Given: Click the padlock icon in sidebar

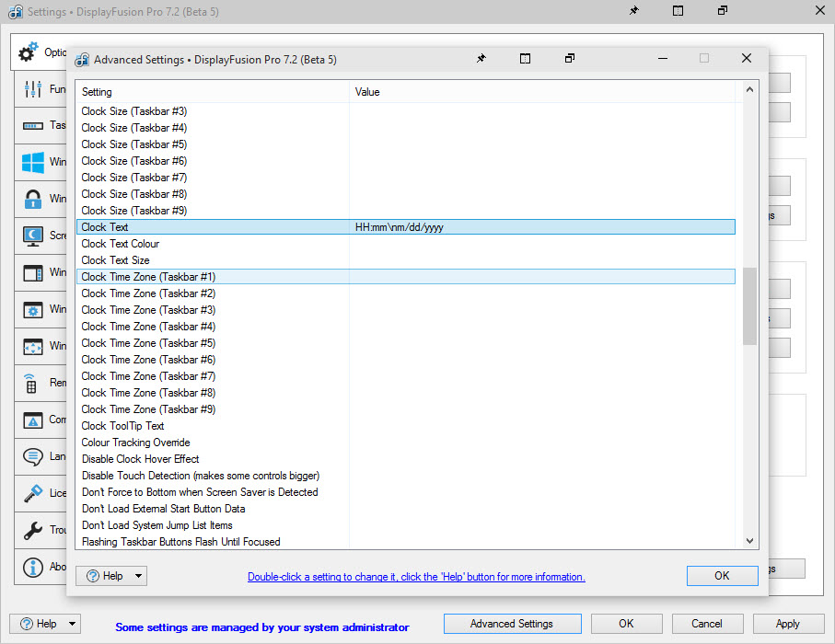Looking at the screenshot, I should coord(33,200).
